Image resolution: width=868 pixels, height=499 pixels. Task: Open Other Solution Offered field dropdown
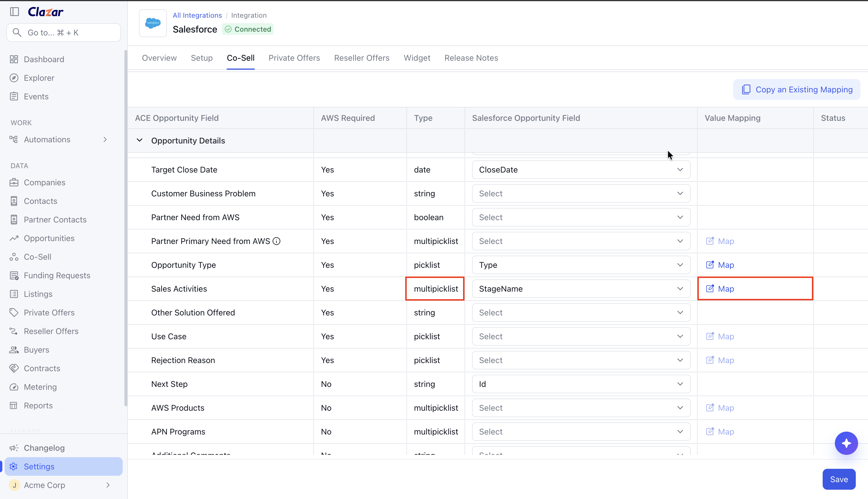(581, 313)
